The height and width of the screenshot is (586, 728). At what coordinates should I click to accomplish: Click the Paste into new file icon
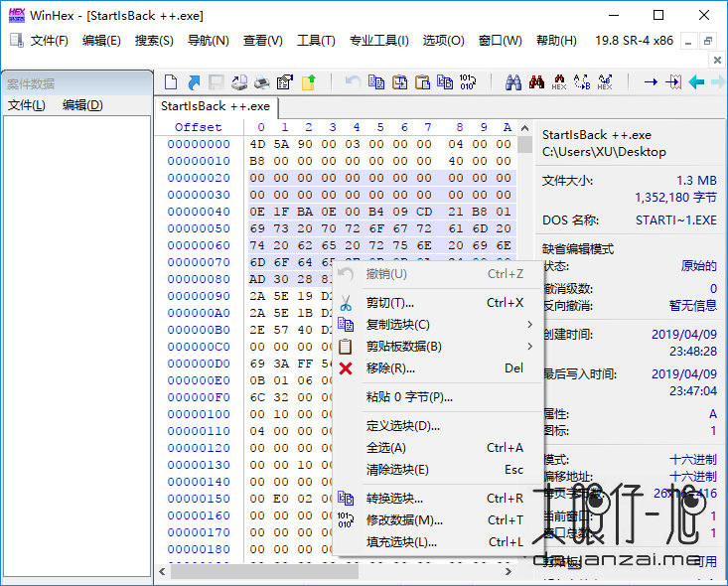tap(422, 82)
